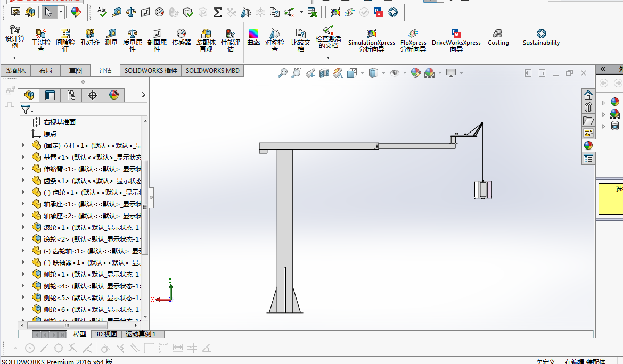Open the section view tool in view toolbar

pos(324,73)
